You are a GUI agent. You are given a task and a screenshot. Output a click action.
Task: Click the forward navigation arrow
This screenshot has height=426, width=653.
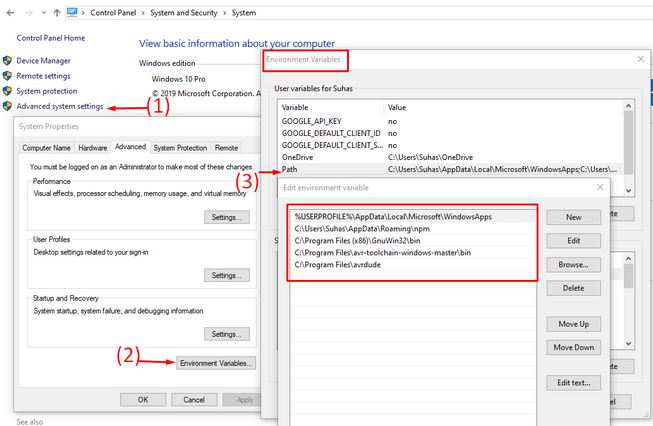click(29, 13)
